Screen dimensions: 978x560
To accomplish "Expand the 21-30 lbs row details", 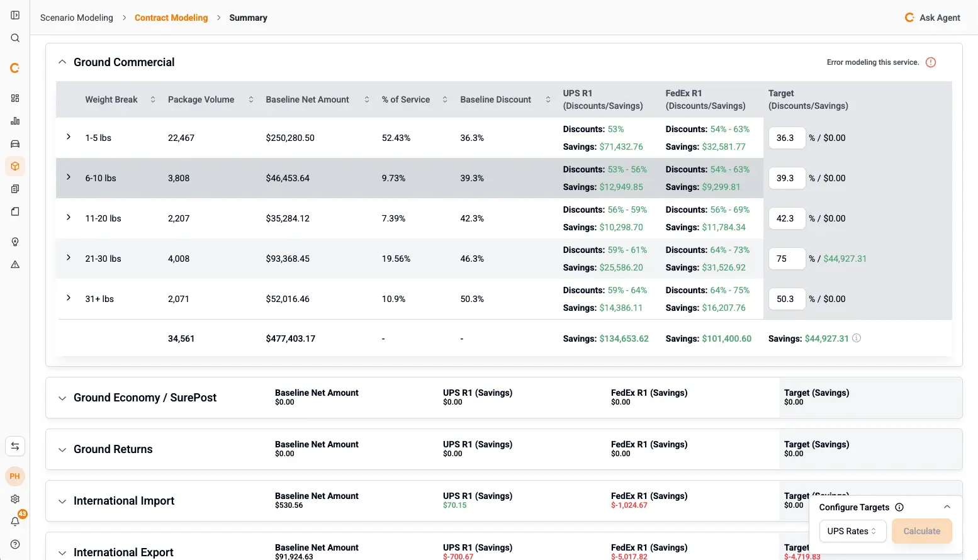I will point(69,258).
